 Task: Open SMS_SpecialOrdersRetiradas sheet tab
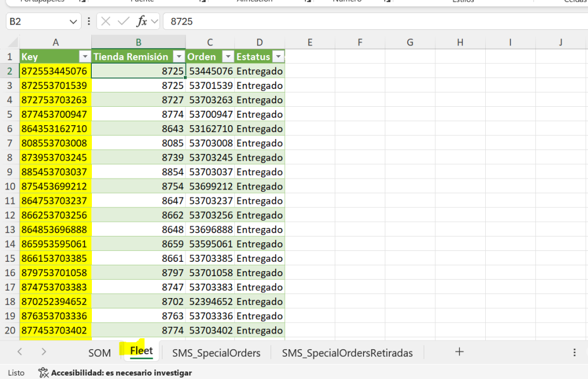point(347,353)
